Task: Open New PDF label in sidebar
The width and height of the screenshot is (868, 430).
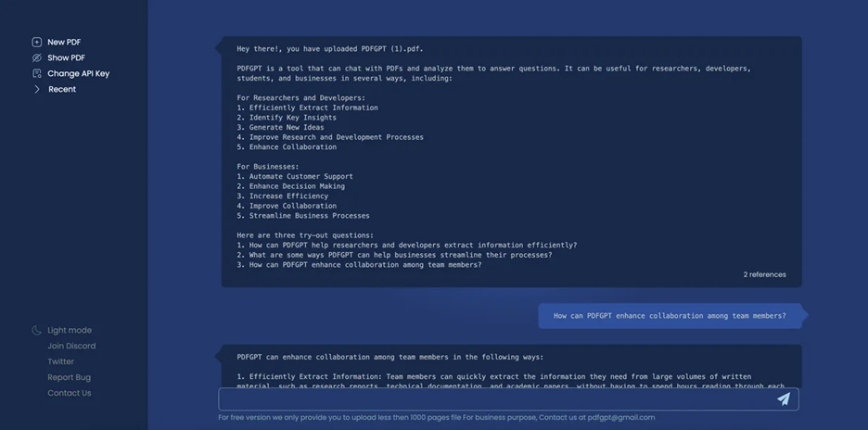Action: click(64, 42)
